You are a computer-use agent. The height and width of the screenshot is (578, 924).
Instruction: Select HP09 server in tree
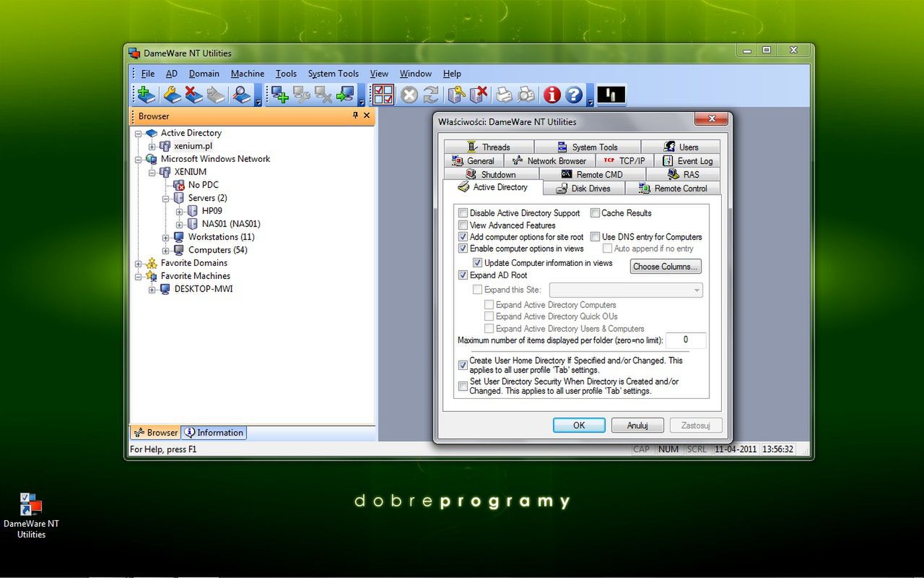point(212,211)
